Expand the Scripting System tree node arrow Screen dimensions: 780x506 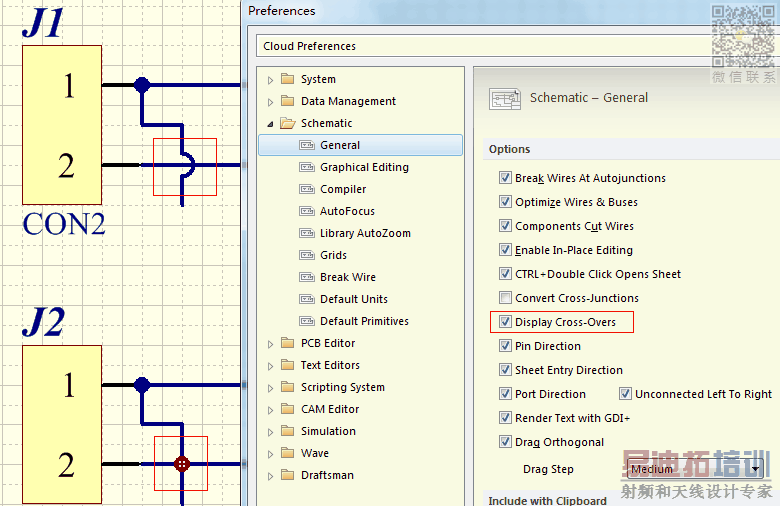[x=270, y=388]
